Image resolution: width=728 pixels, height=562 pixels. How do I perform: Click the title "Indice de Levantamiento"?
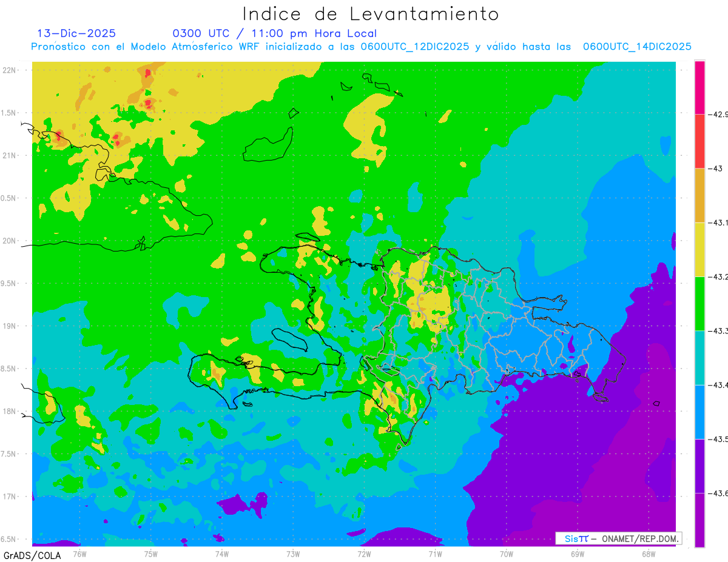tap(371, 14)
